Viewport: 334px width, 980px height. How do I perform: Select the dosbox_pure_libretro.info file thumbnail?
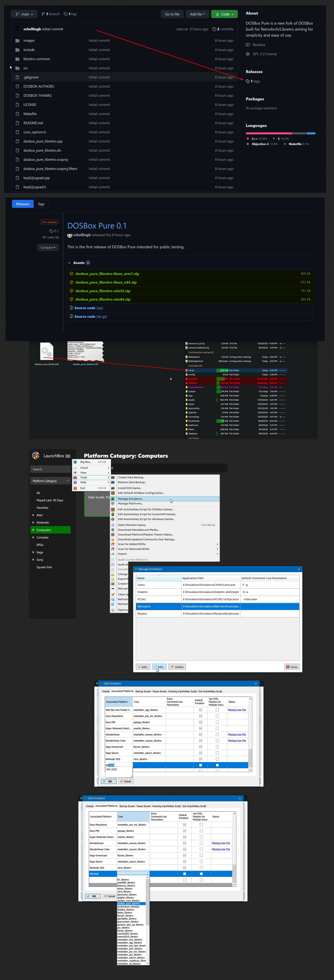(86, 351)
